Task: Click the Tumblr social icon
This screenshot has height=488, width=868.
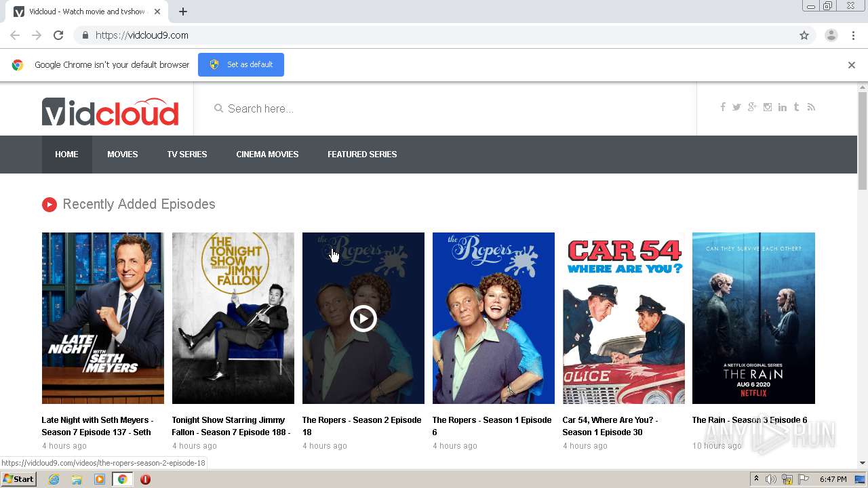Action: [x=796, y=107]
